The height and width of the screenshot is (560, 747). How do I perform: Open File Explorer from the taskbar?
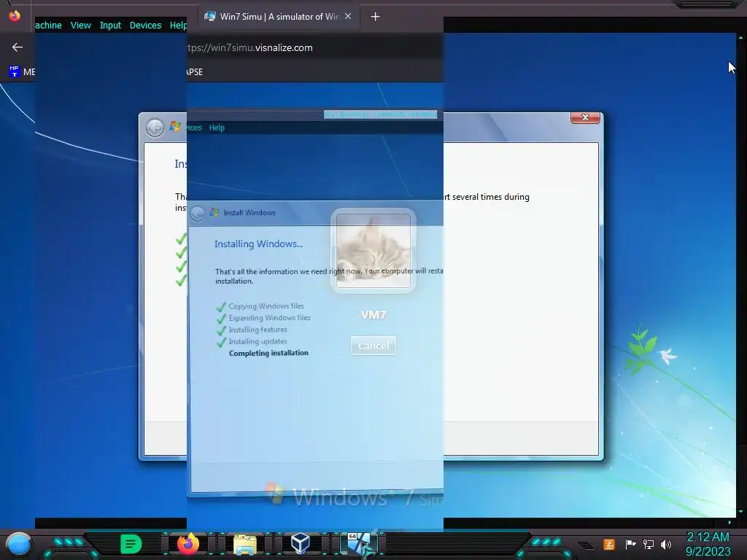coord(245,544)
